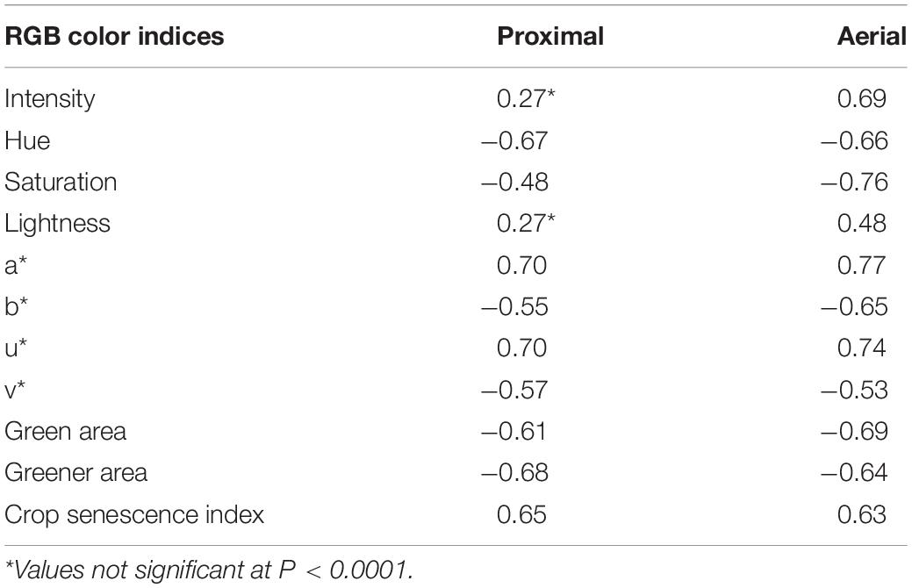Select the 'Intensity' row label
The width and height of the screenshot is (912, 588).
coord(50,99)
